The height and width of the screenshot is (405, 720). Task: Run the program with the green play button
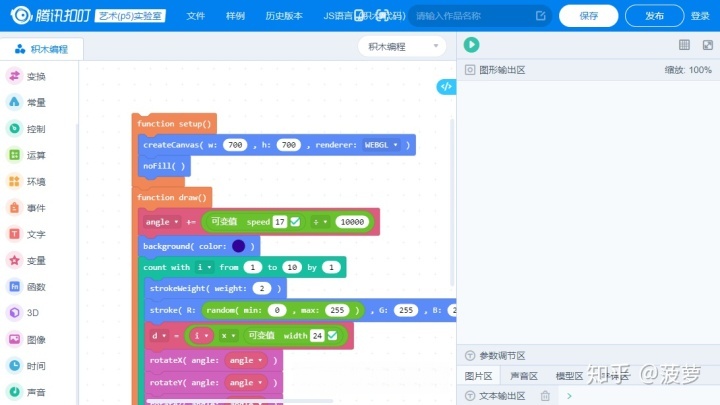471,45
